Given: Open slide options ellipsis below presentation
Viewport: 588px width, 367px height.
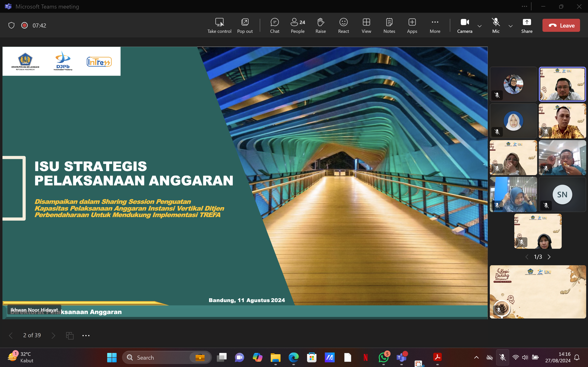Looking at the screenshot, I should tap(86, 335).
